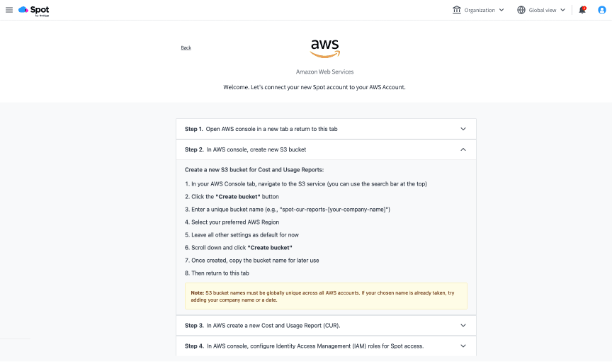Click 'Create a new S3 bucket for Cost and Usage Reports' heading
The height and width of the screenshot is (364, 612).
coord(254,170)
